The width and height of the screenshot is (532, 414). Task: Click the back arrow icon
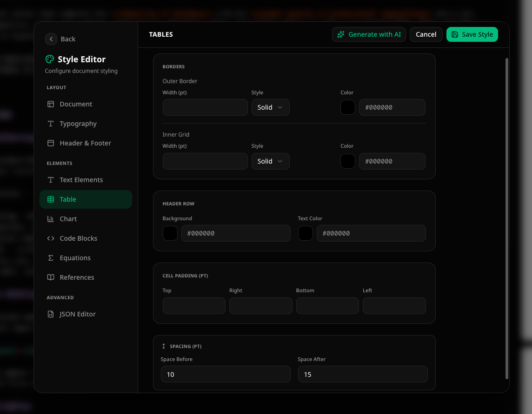(51, 39)
